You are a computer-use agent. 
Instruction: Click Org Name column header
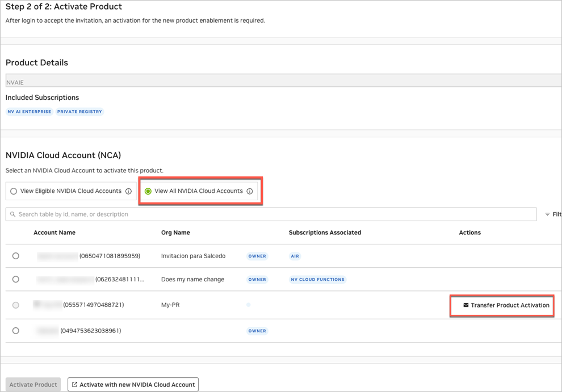pyautogui.click(x=175, y=233)
